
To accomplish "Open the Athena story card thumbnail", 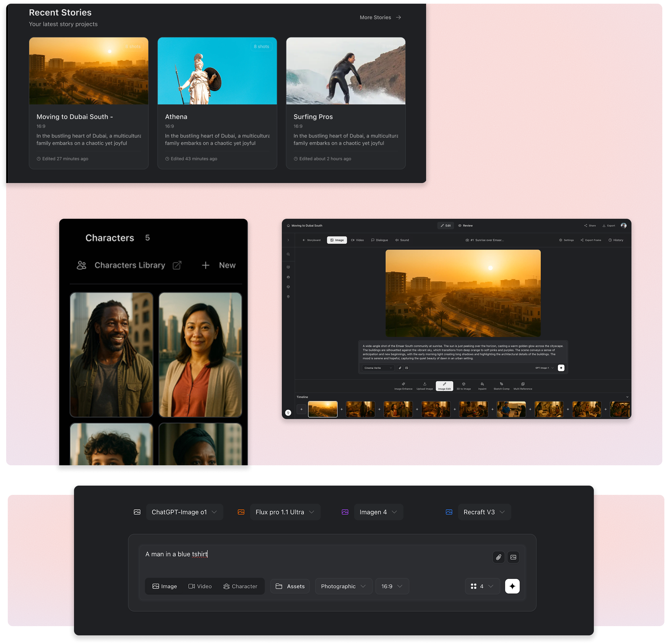I will point(217,71).
